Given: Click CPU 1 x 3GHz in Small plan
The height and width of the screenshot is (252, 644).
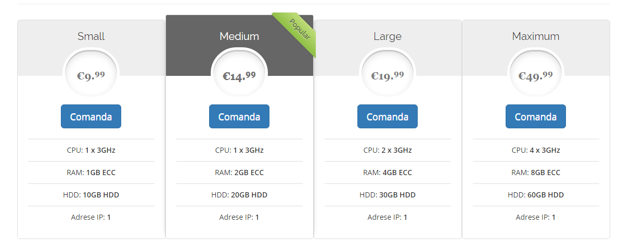Looking at the screenshot, I should tap(91, 150).
